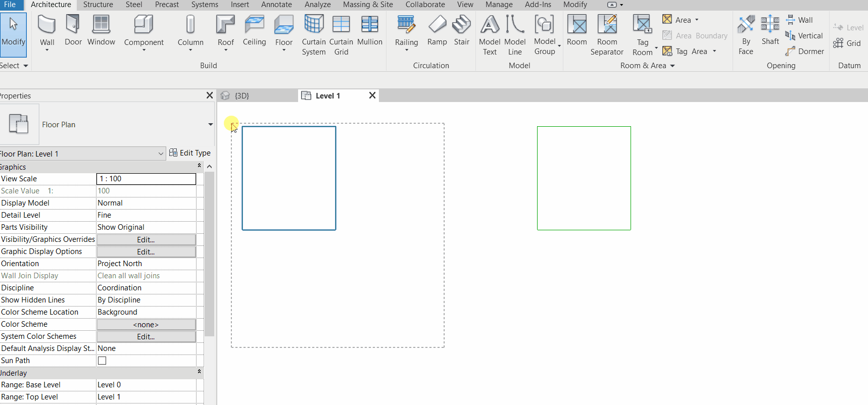Collapse the Underlay properties section
The width and height of the screenshot is (868, 405).
[x=199, y=372]
